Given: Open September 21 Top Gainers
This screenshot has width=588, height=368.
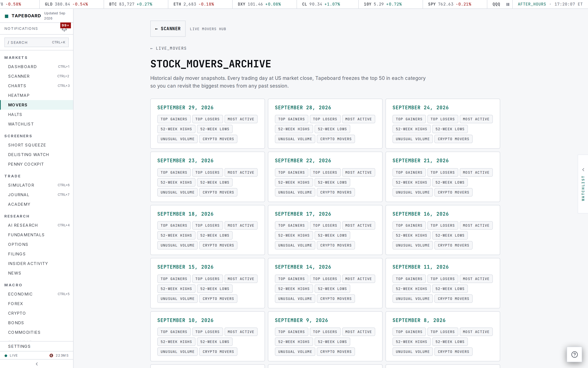Looking at the screenshot, I should tap(409, 172).
